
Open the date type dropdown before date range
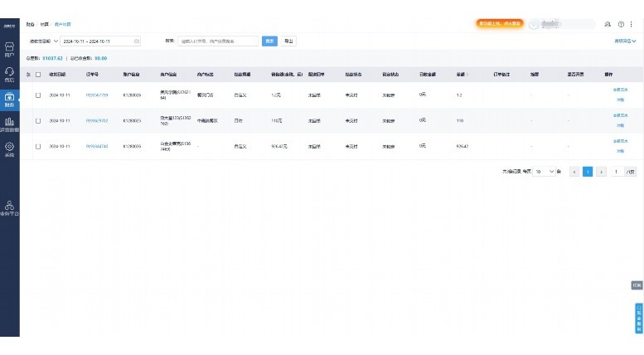click(x=44, y=41)
